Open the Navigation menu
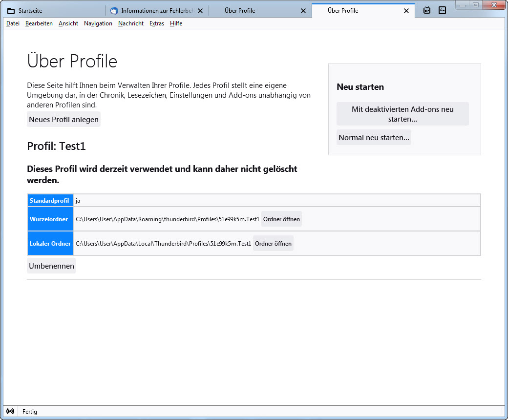This screenshot has height=420, width=508. tap(98, 23)
